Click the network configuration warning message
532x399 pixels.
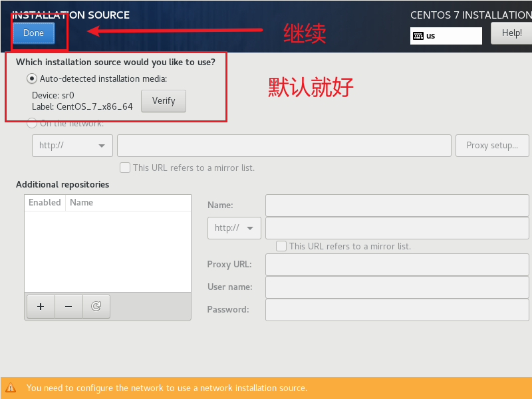tap(167, 388)
